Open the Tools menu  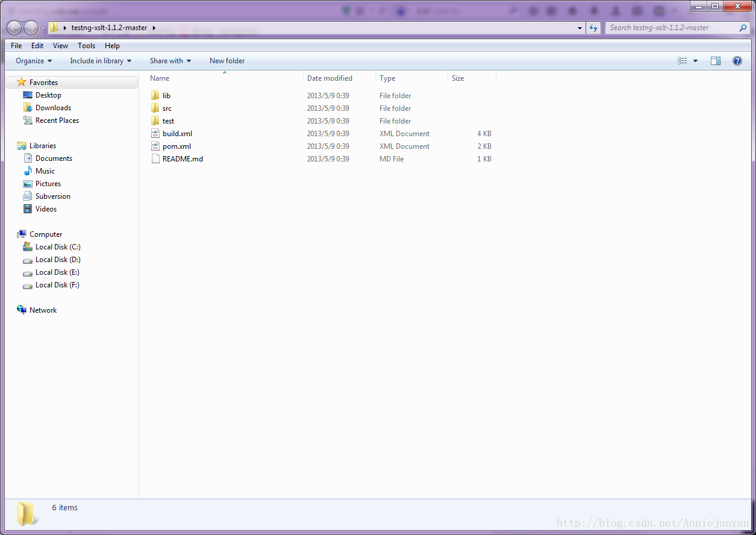click(86, 46)
